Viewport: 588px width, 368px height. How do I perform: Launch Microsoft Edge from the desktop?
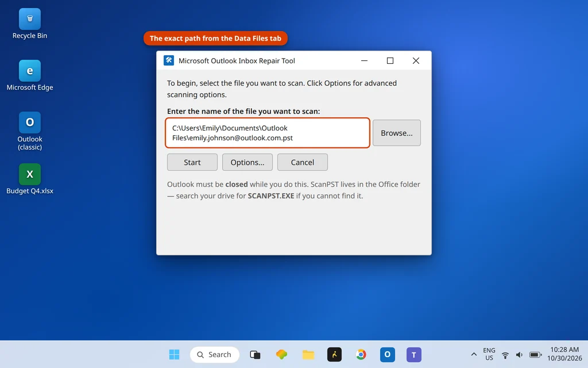point(30,75)
